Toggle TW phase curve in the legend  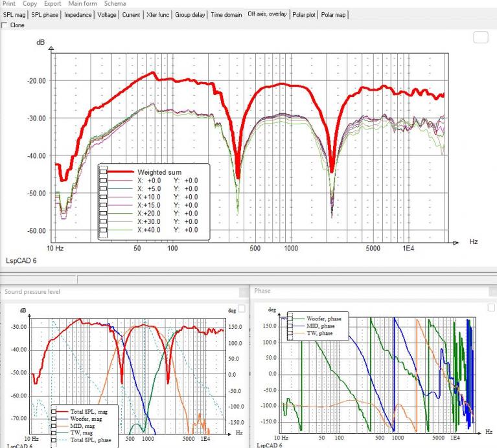coord(290,333)
